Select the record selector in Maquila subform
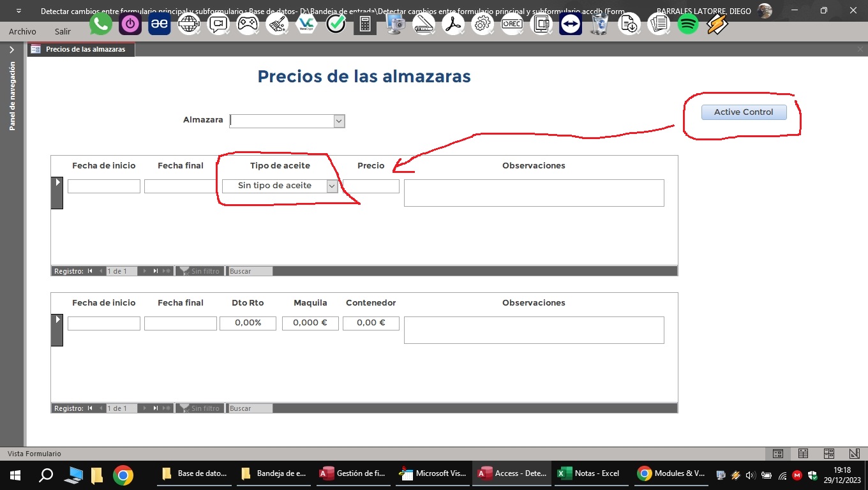868x490 pixels. (x=57, y=330)
